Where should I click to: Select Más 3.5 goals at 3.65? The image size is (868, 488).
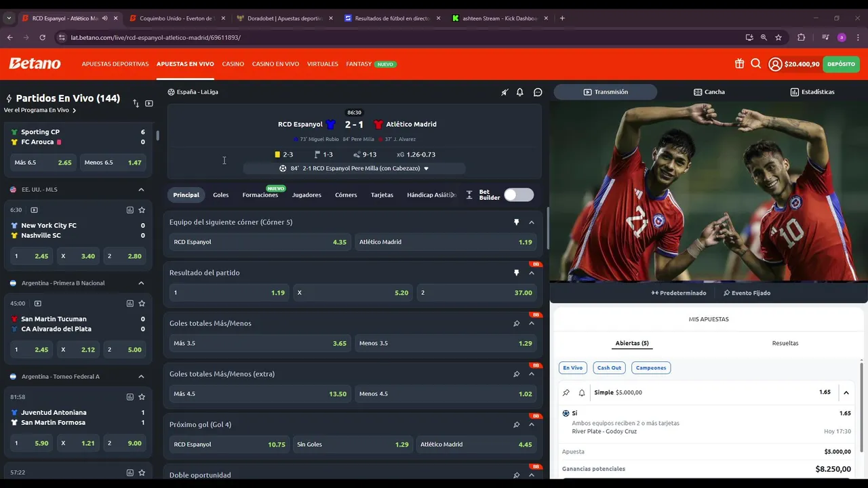pyautogui.click(x=260, y=344)
